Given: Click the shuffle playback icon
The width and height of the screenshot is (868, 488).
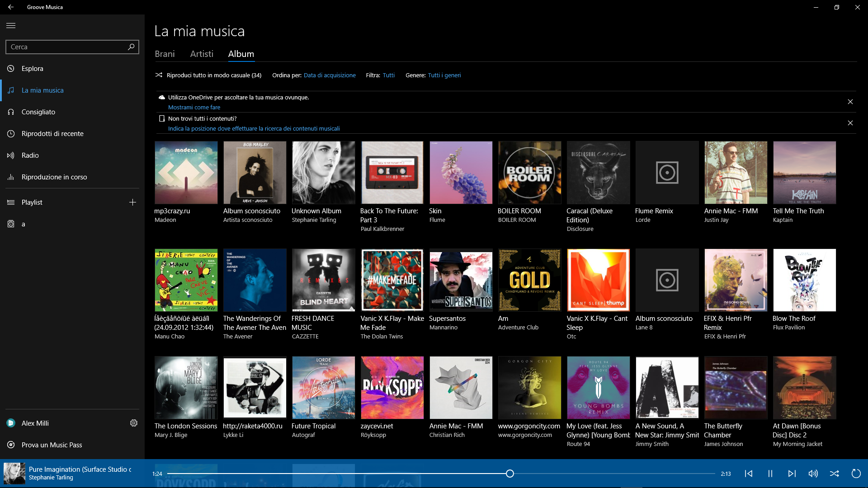Looking at the screenshot, I should 834,473.
